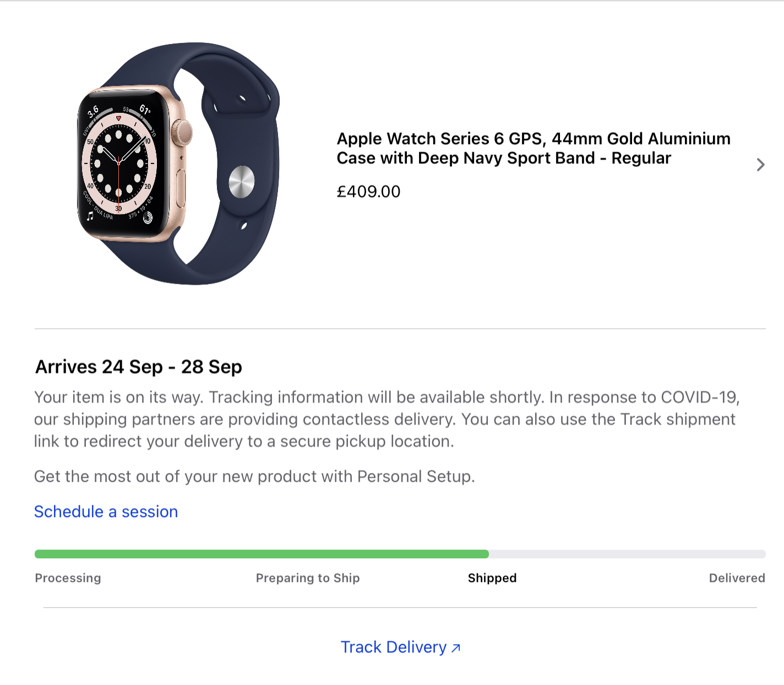The image size is (784, 685).
Task: Click the Processing stage label
Action: [x=68, y=578]
